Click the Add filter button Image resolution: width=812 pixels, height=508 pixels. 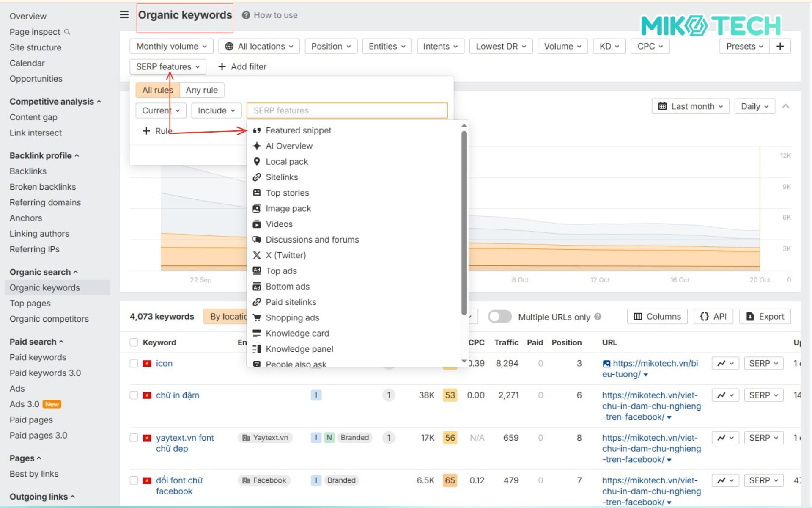(x=242, y=67)
